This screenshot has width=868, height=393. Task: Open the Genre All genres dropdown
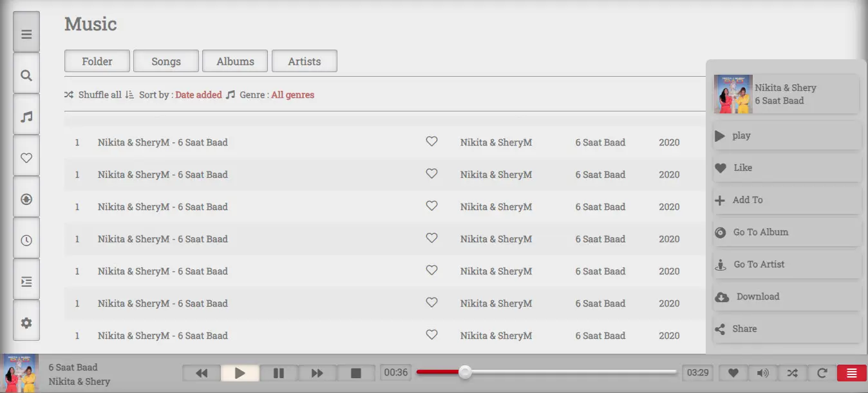(292, 95)
